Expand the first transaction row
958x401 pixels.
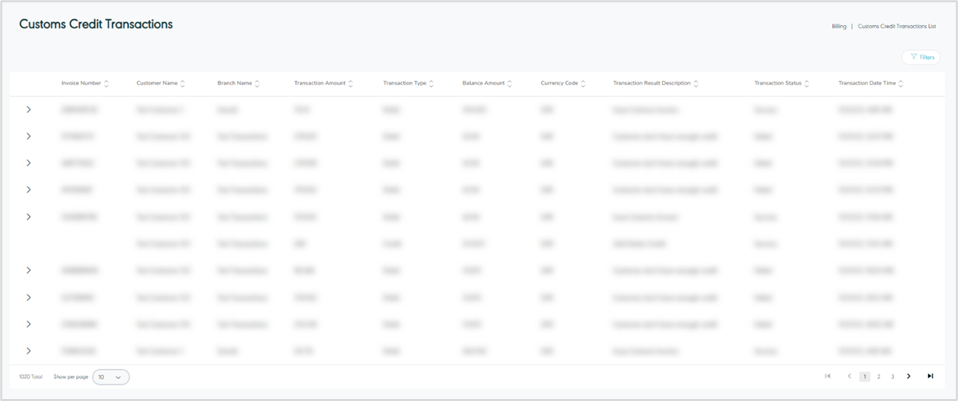tap(28, 109)
